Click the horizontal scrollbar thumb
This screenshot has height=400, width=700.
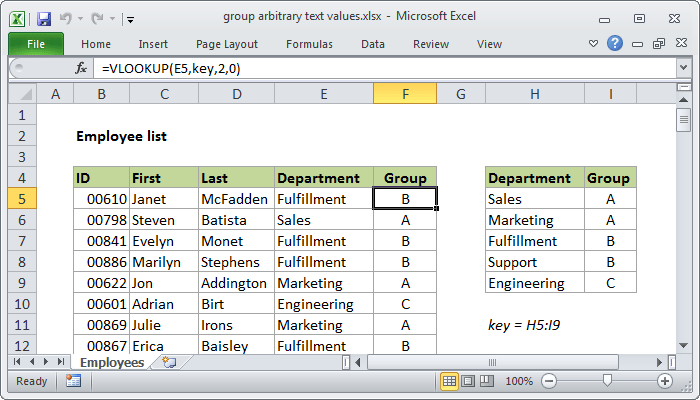pos(492,362)
